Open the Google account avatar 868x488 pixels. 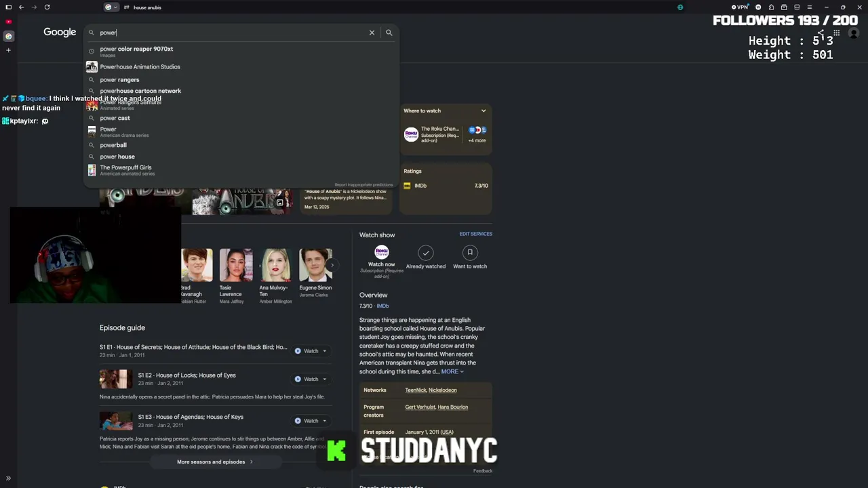[854, 33]
